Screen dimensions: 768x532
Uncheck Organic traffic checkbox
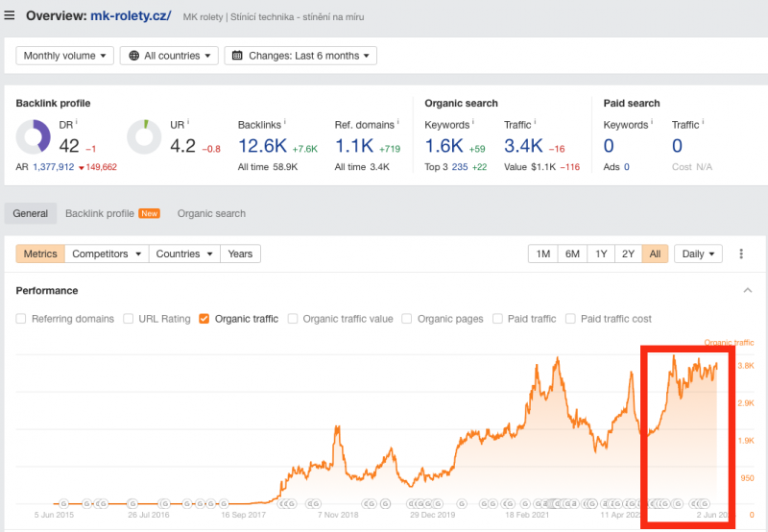[204, 319]
